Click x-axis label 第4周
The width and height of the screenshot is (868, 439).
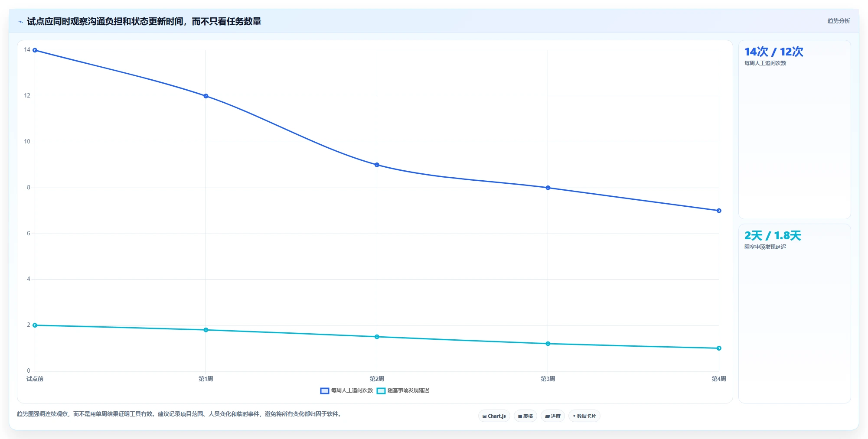point(719,379)
